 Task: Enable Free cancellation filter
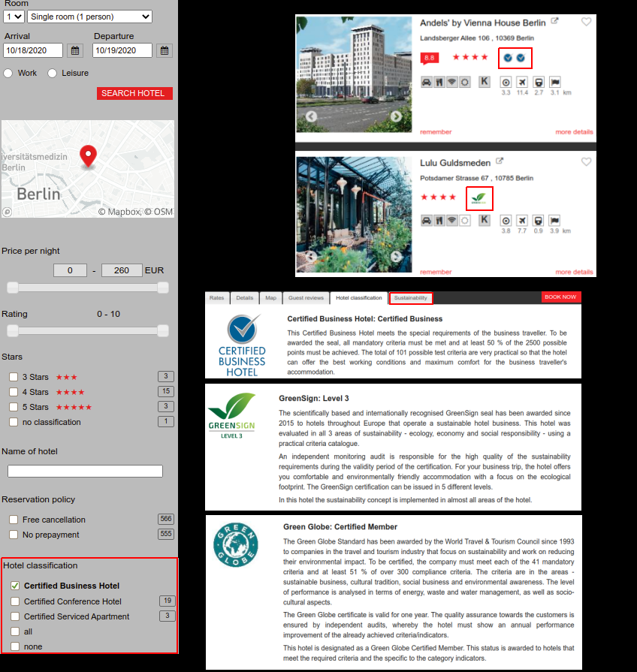(14, 520)
